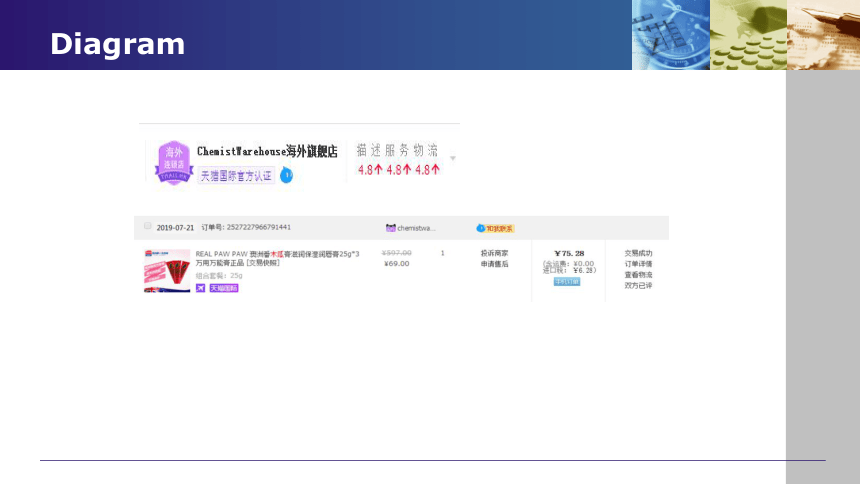Click the 组合套餐: 25g text
Screen dimensions: 860x484
point(219,275)
